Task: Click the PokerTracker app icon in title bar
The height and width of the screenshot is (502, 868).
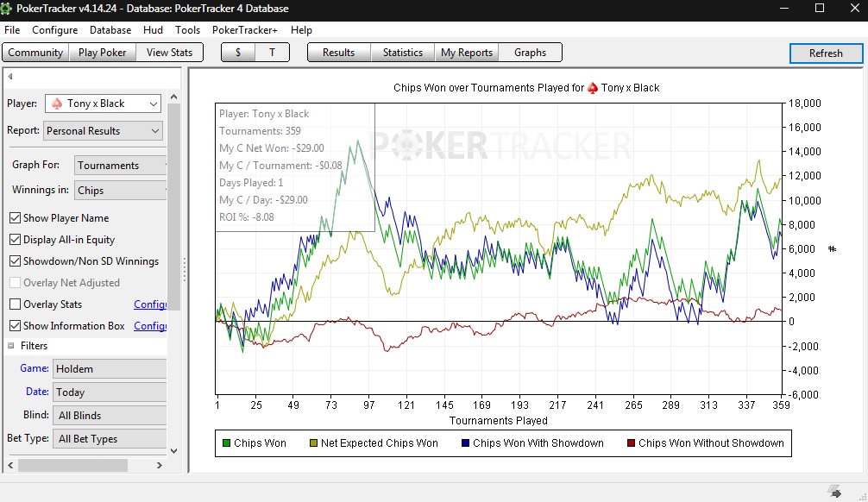Action: point(5,9)
